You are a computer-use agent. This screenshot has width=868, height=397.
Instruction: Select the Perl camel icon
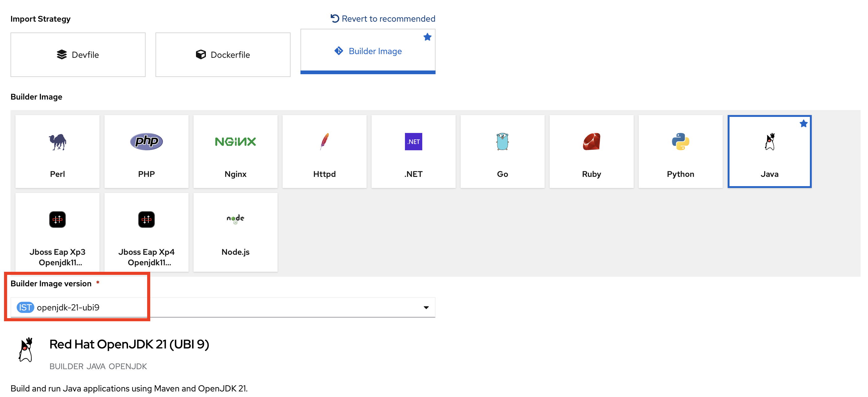tap(57, 142)
